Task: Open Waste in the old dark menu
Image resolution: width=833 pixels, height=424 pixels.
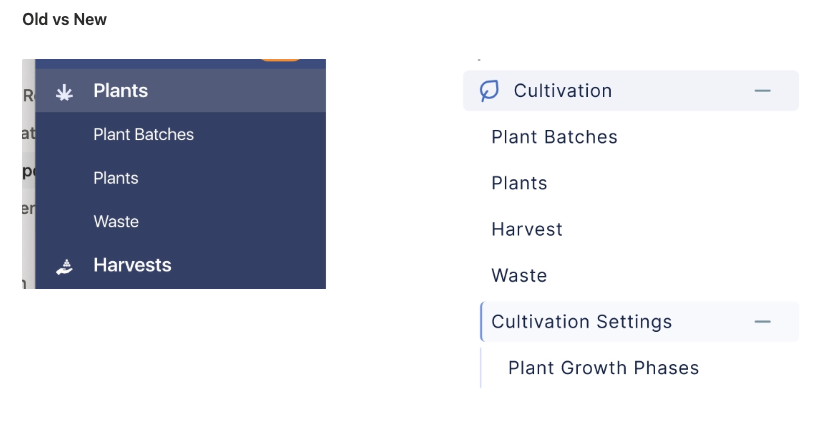Action: [116, 222]
